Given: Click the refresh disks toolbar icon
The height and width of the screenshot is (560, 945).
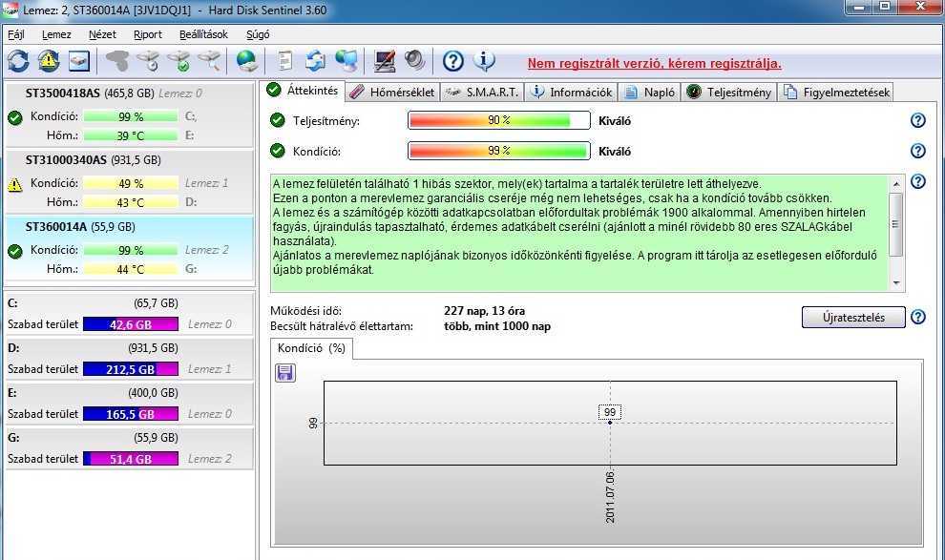Looking at the screenshot, I should coord(18,61).
